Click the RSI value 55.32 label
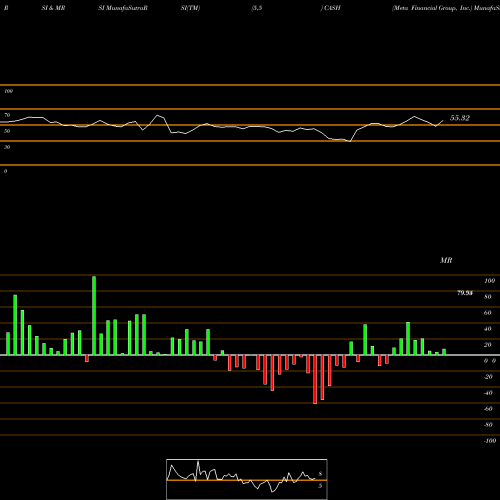500x500 pixels. coord(460,118)
